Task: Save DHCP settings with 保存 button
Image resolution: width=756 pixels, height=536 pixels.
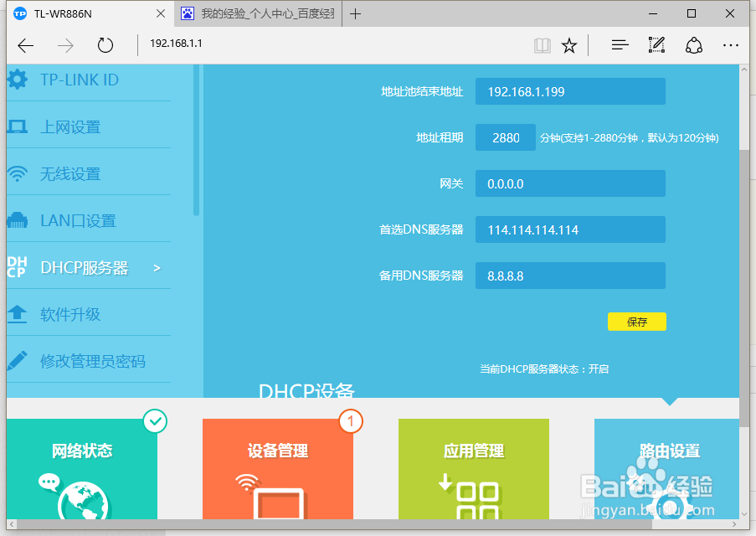Action: pos(636,322)
